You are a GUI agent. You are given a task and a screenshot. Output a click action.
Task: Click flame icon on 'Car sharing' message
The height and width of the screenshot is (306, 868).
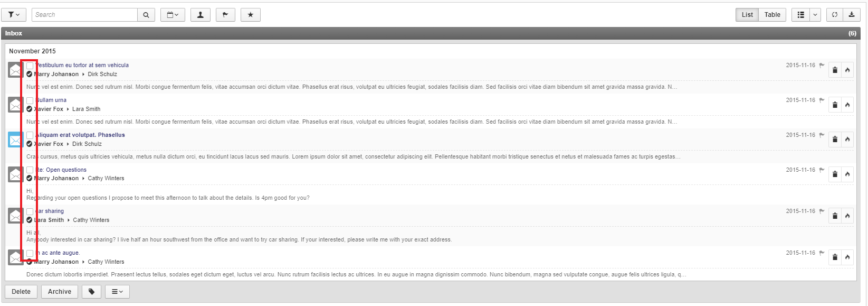(847, 216)
